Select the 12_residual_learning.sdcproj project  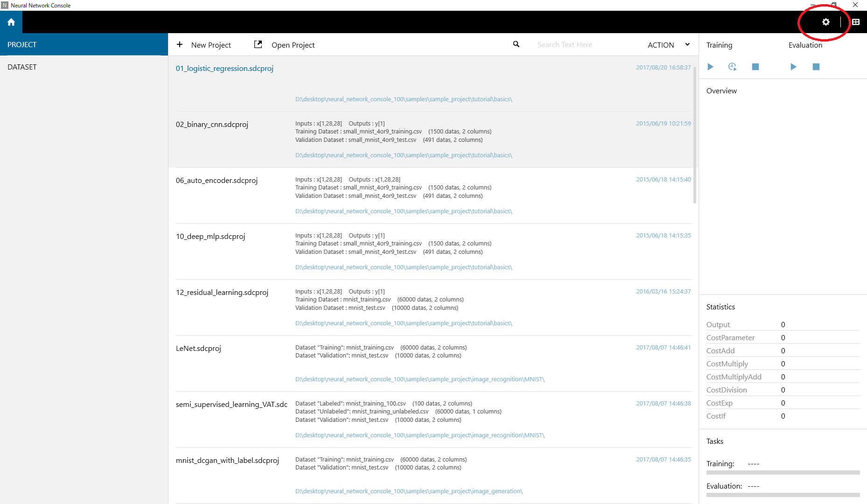coord(222,292)
